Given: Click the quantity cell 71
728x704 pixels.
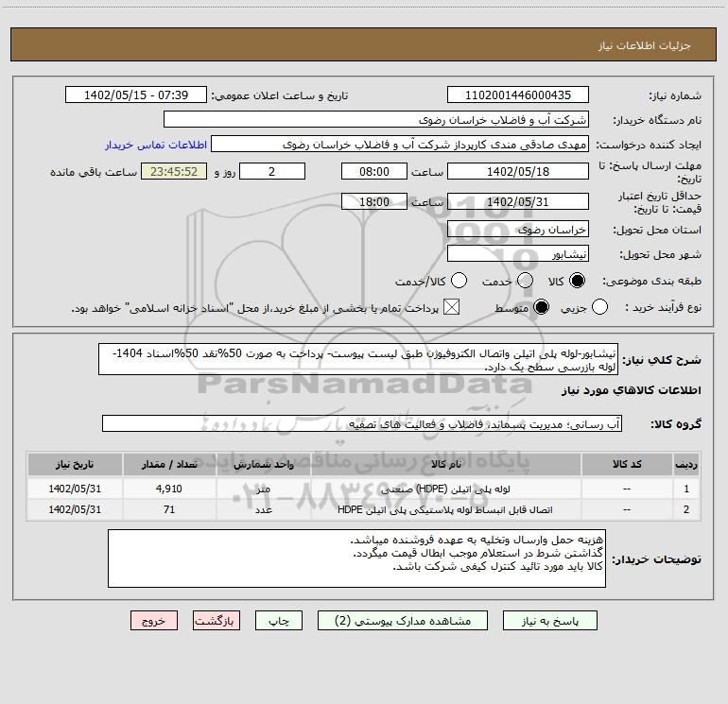Looking at the screenshot, I should pyautogui.click(x=169, y=509).
